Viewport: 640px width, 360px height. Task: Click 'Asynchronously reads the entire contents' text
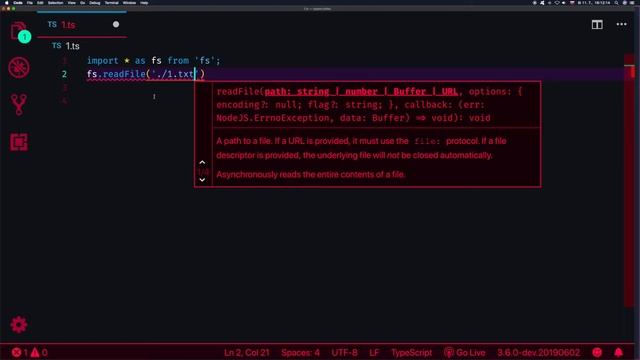point(311,175)
